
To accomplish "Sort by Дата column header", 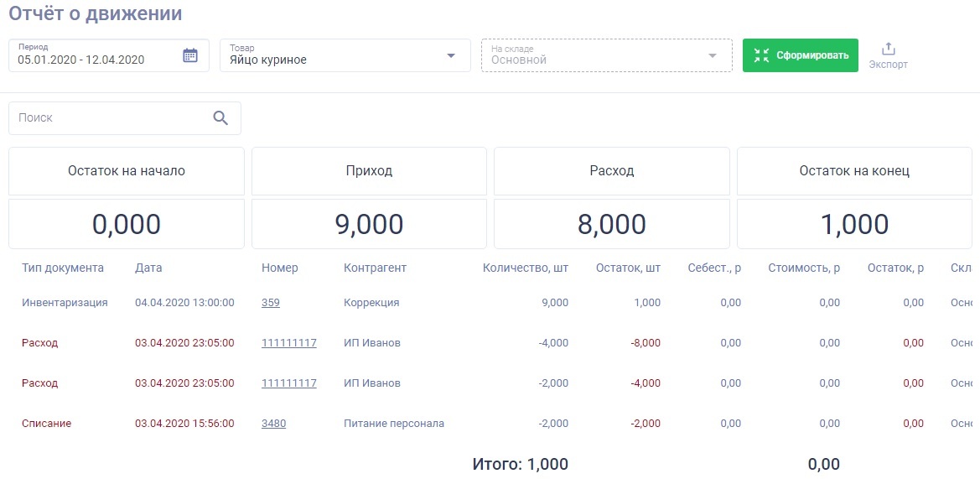I will pos(148,268).
